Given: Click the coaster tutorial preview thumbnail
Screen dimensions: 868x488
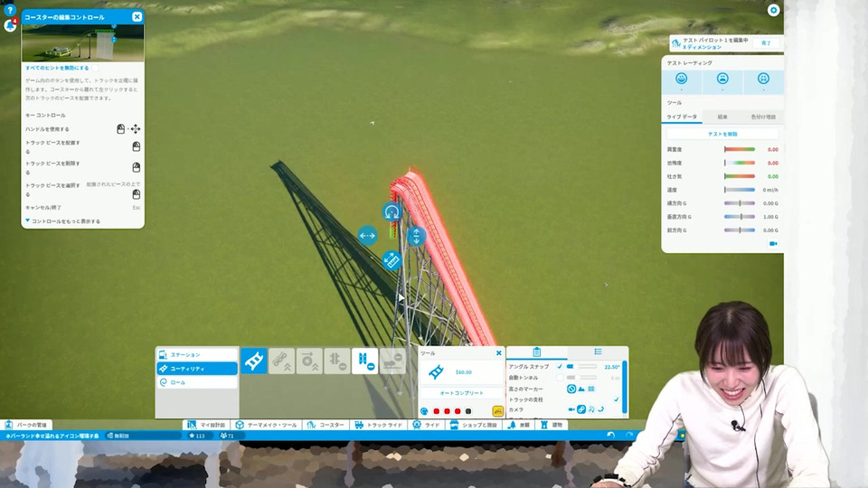Looking at the screenshot, I should coord(83,42).
